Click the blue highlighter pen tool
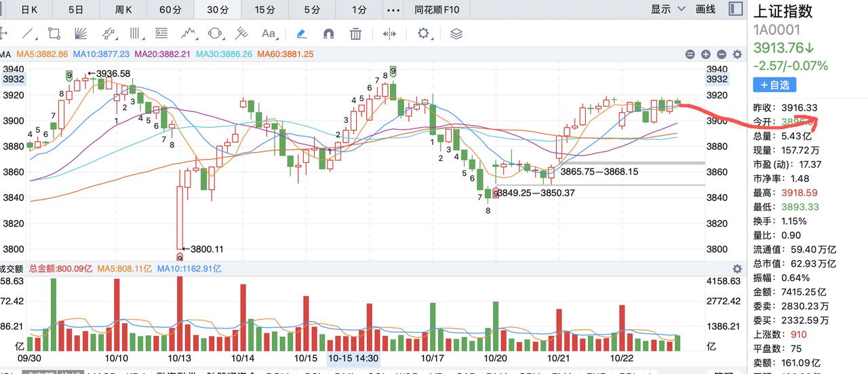The image size is (868, 374). [302, 33]
